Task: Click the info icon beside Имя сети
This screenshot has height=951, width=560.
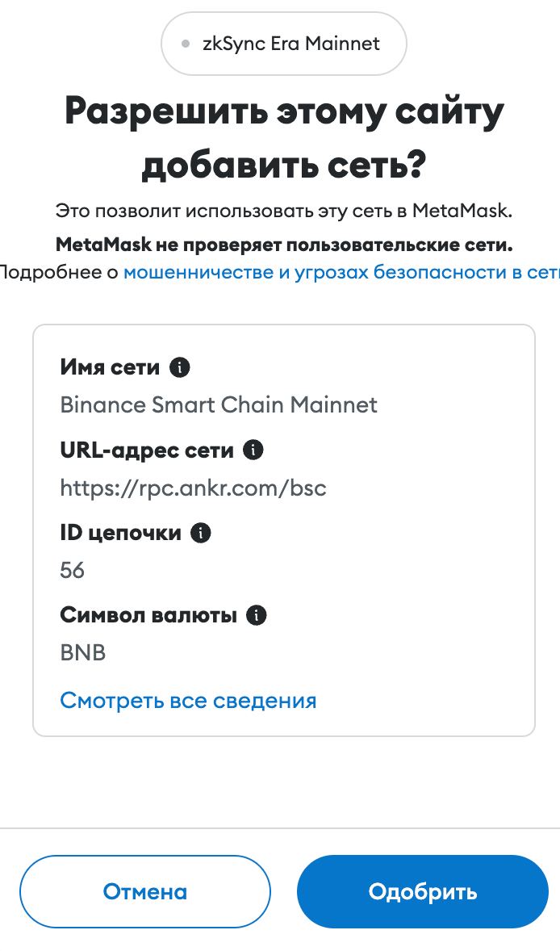Action: (179, 367)
